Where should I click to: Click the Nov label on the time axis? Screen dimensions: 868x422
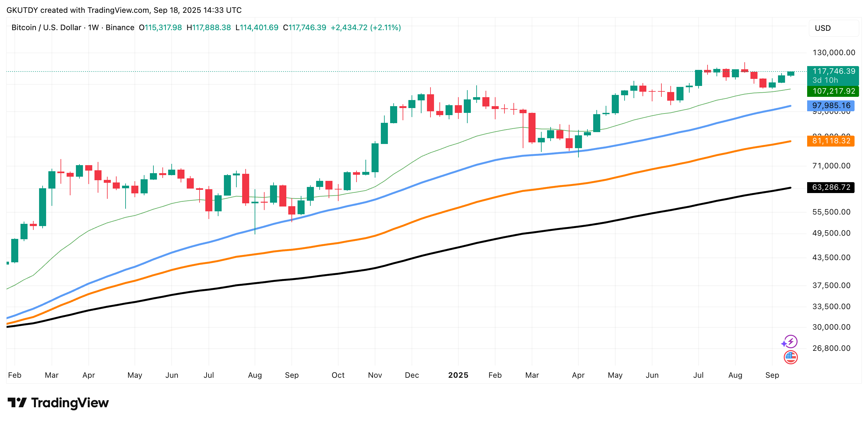point(375,376)
